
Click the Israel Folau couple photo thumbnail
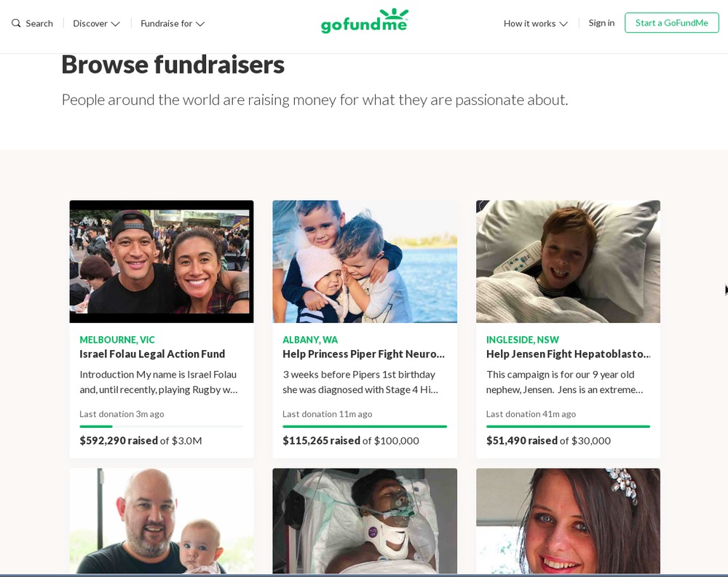click(162, 261)
